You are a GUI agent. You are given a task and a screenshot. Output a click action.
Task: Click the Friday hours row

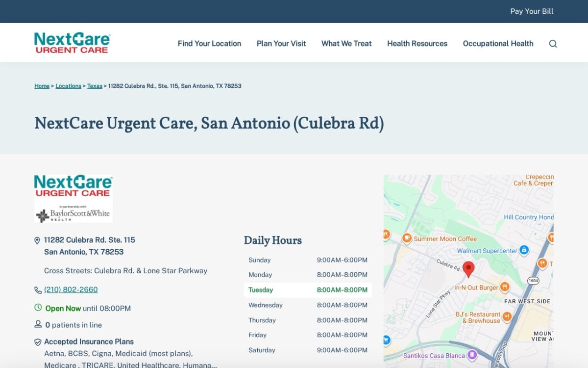pyautogui.click(x=308, y=335)
